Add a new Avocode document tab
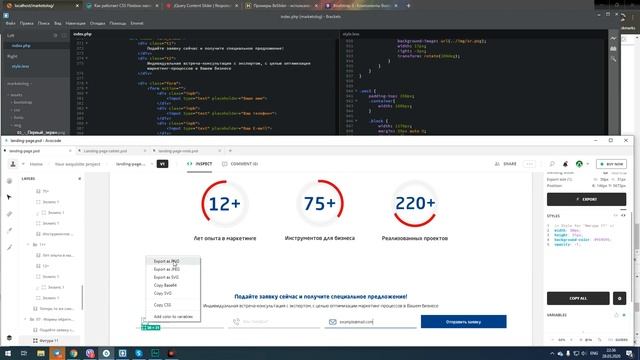The height and width of the screenshot is (360, 640). (x=230, y=151)
